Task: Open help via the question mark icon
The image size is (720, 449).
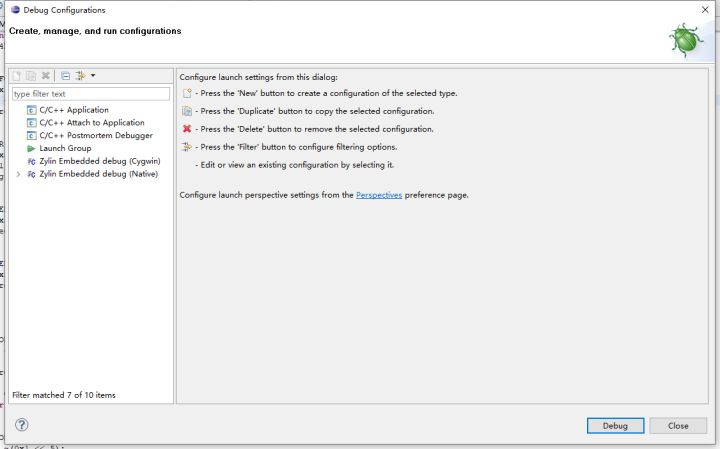Action: [22, 425]
